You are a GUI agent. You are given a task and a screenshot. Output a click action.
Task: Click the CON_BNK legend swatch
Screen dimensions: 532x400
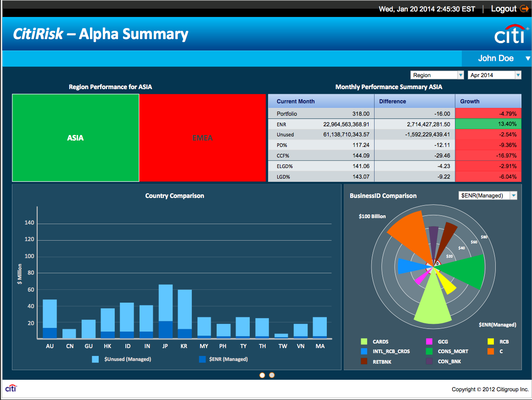[x=429, y=361]
